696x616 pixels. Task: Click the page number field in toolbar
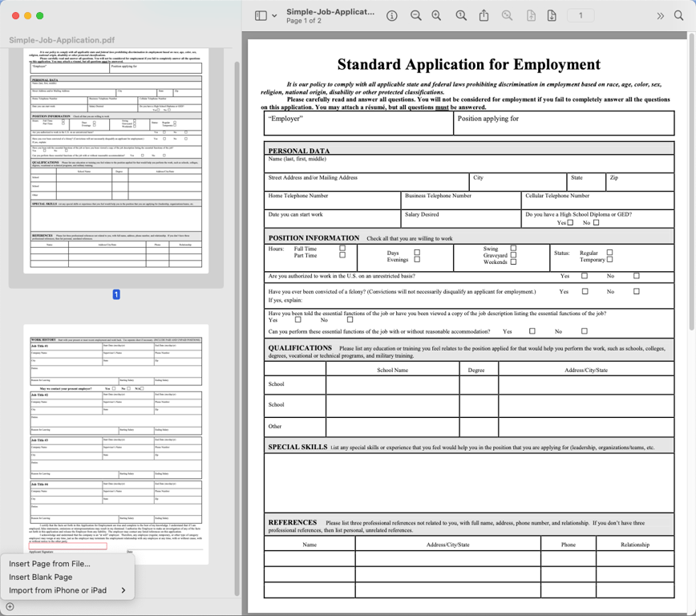[581, 15]
